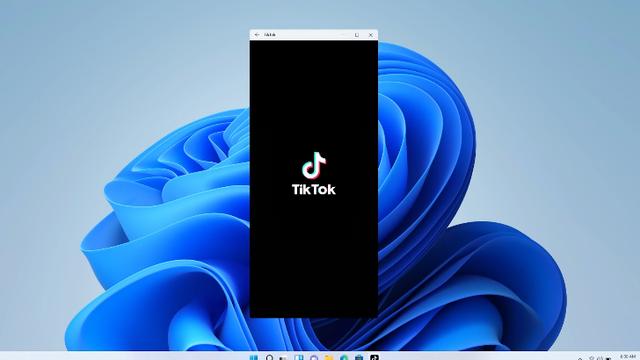
Task: Click the TikTok wordmark on splash screen
Action: pos(314,189)
